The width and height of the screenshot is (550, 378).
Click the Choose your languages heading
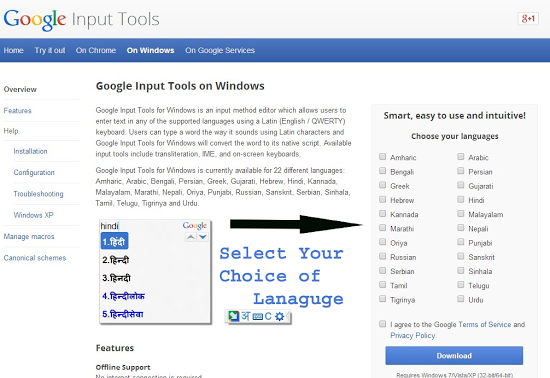455,136
